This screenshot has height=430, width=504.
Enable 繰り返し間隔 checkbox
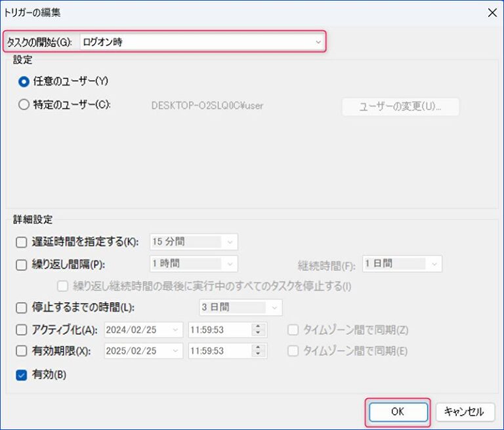click(x=22, y=265)
